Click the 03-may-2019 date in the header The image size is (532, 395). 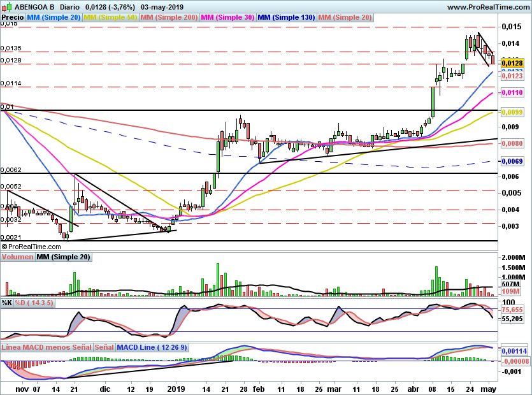tap(162, 7)
